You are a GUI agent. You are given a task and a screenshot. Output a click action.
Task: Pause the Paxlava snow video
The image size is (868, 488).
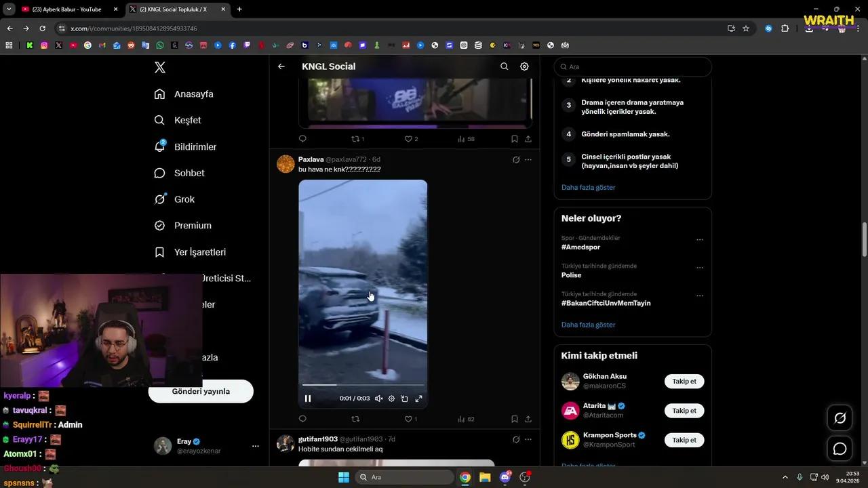(x=308, y=399)
